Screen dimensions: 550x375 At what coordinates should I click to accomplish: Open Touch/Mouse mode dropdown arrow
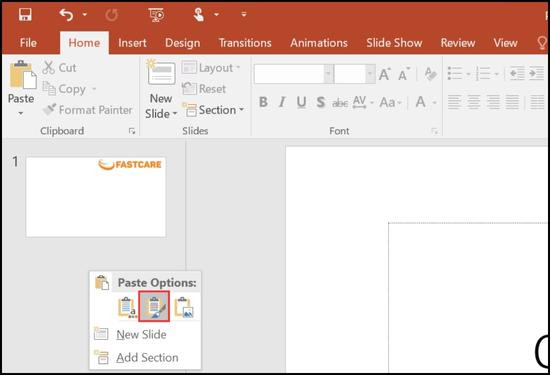[x=216, y=14]
